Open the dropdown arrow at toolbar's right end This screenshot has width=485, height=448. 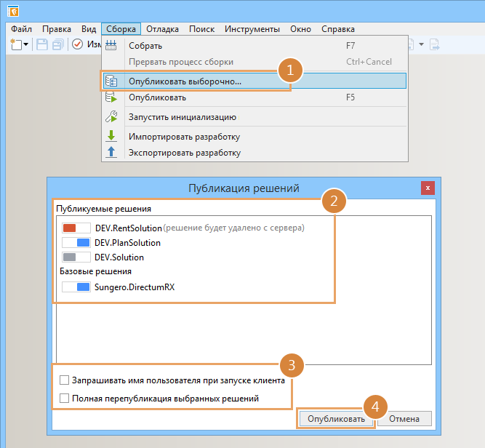422,45
